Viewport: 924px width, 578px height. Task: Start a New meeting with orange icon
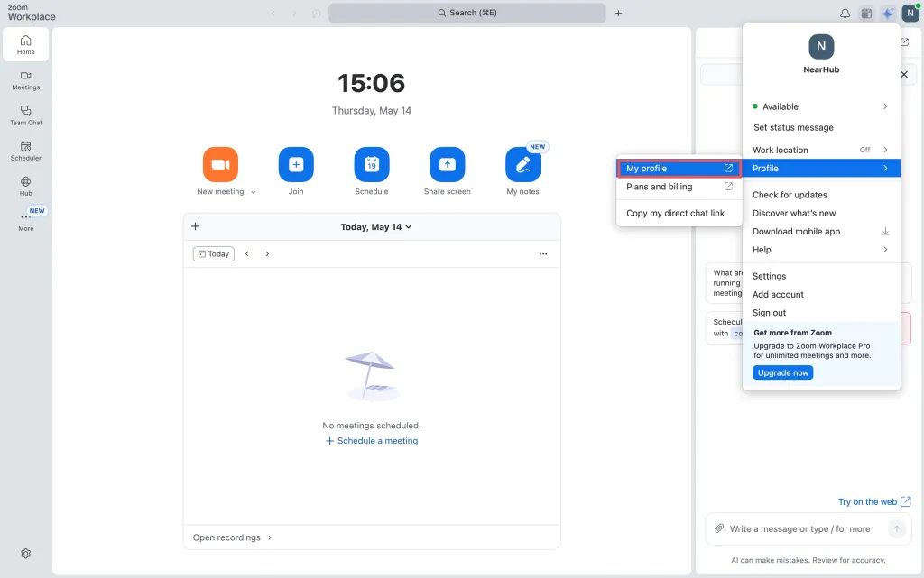coord(220,164)
